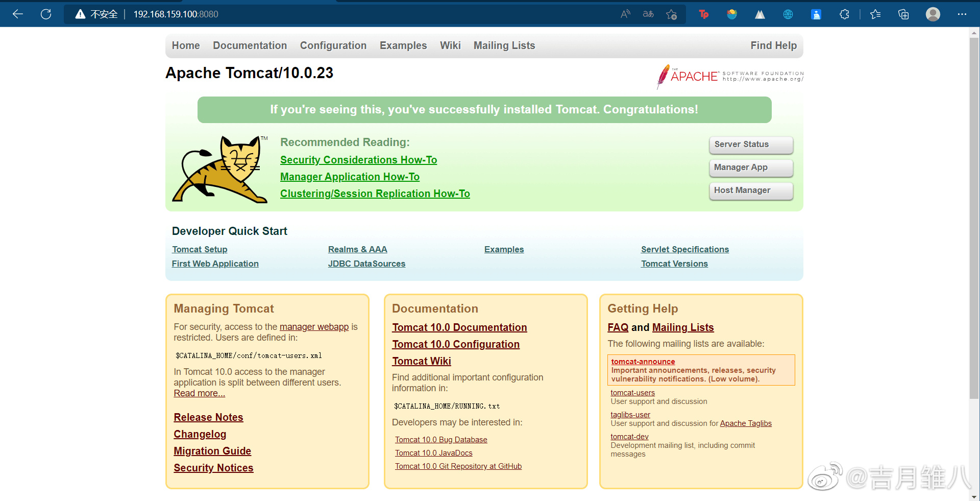980x501 pixels.
Task: Click the not-secure warning triangle icon
Action: click(80, 14)
